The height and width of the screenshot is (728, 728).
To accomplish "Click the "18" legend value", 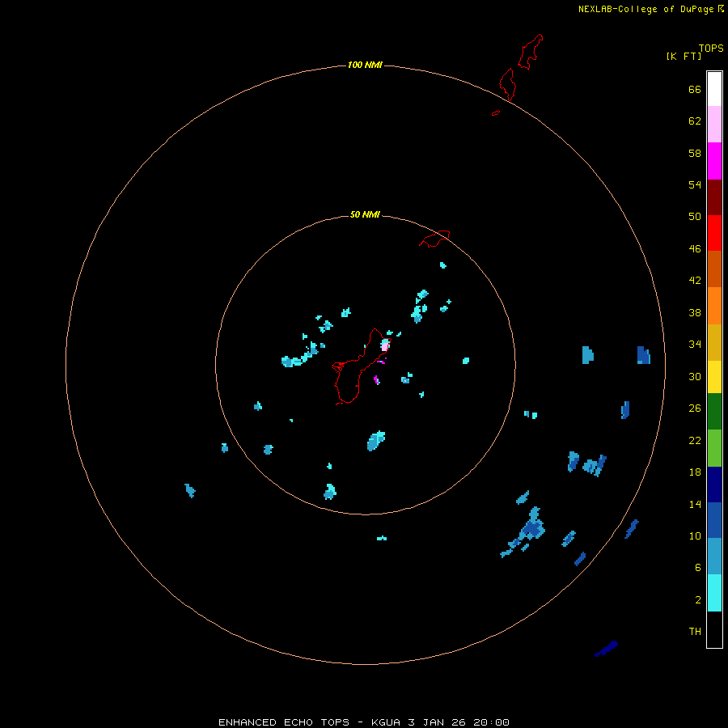I will tap(695, 472).
